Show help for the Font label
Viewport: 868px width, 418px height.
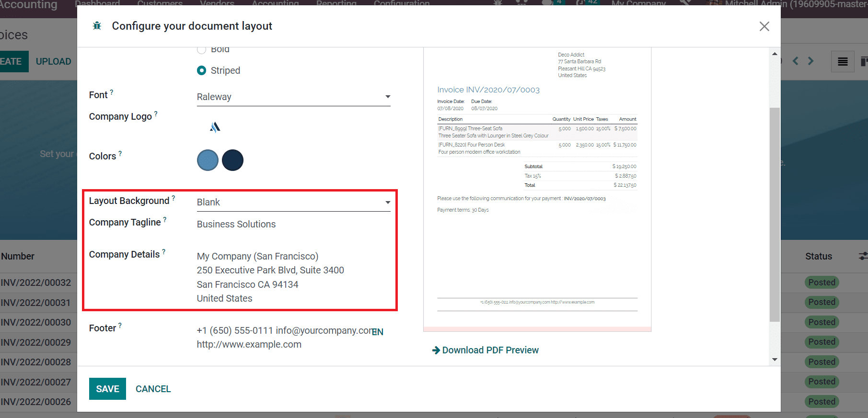click(x=112, y=92)
